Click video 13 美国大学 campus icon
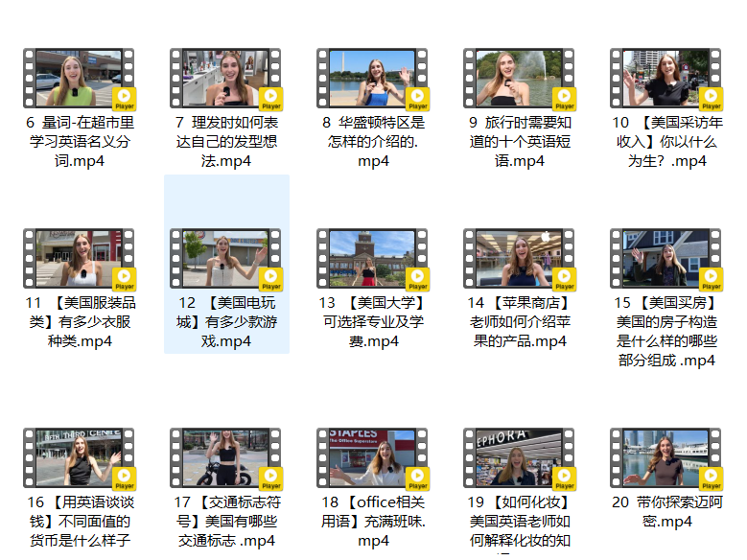Screen dimensions: 747x560 [x=373, y=259]
